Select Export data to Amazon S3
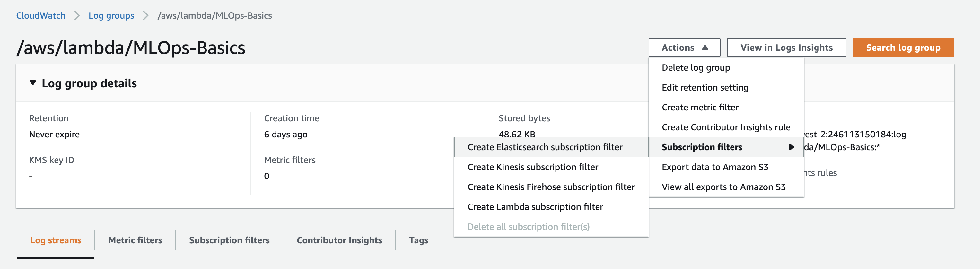The width and height of the screenshot is (980, 269). [714, 167]
